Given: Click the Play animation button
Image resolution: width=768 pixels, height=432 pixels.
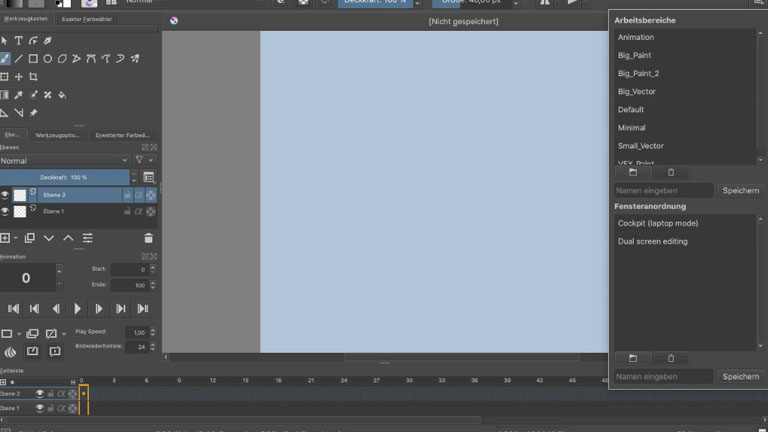Looking at the screenshot, I should click(77, 309).
